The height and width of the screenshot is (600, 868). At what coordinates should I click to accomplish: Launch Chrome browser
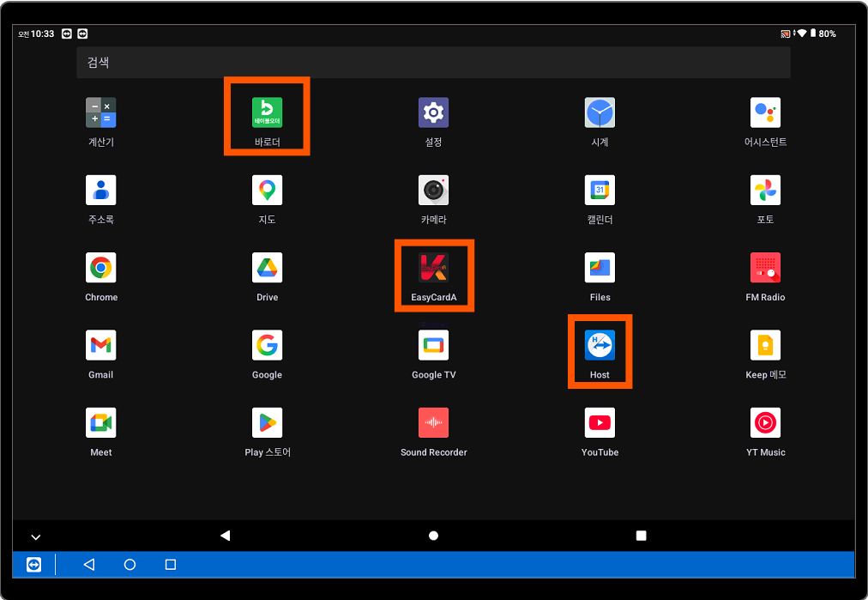(100, 268)
